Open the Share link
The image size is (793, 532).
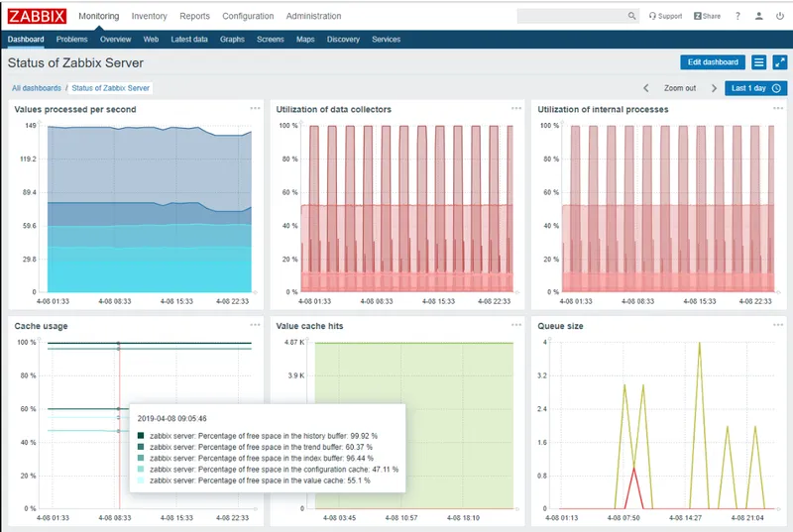(707, 16)
